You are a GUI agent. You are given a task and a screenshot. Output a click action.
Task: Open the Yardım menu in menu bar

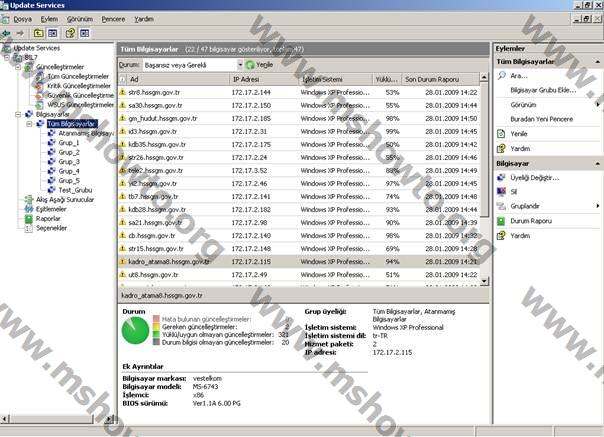point(144,19)
